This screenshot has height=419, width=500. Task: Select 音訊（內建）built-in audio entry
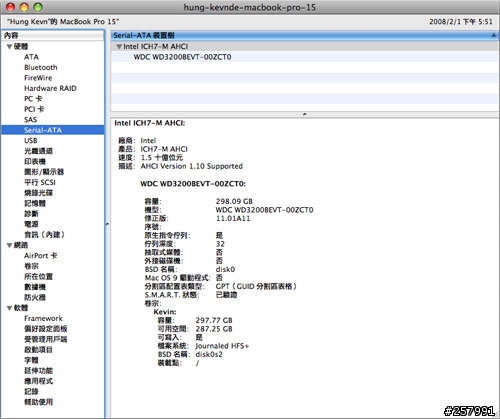[x=44, y=235]
